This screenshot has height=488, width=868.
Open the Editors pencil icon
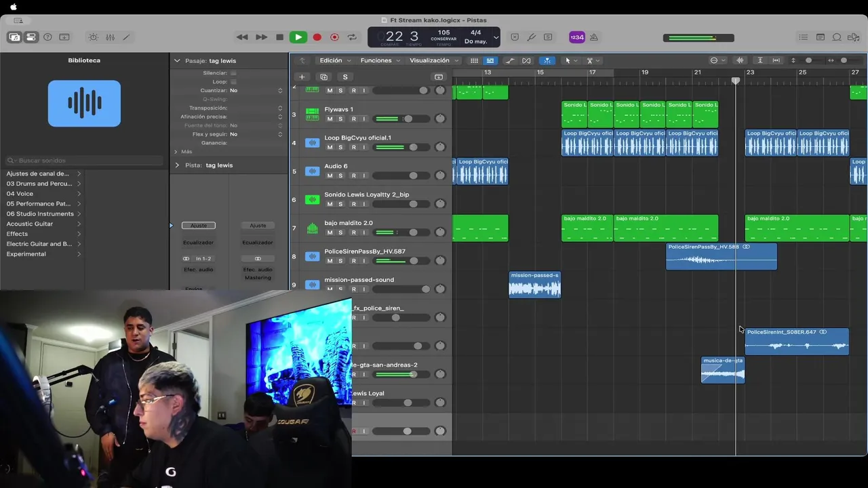pyautogui.click(x=126, y=37)
